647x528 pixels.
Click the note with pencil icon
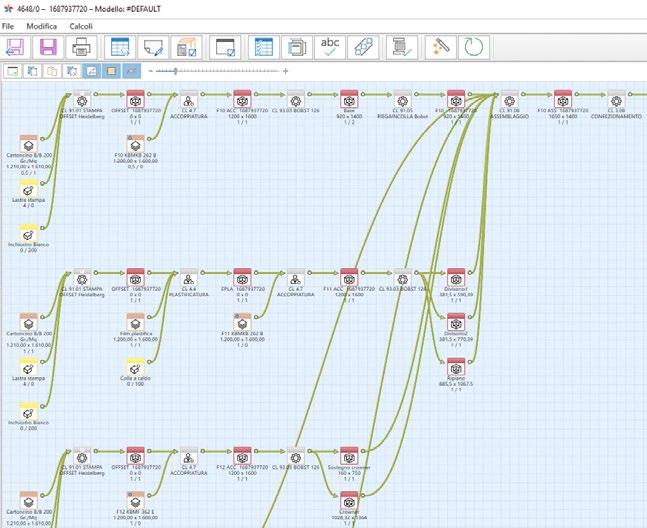click(153, 47)
